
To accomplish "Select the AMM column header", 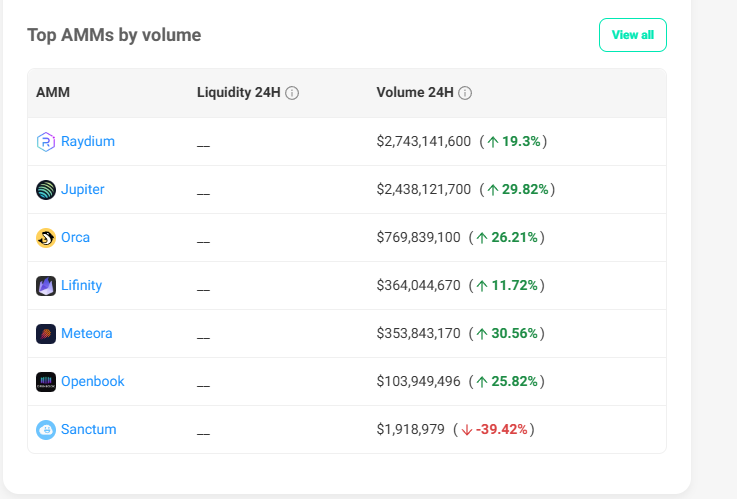I will [x=53, y=92].
